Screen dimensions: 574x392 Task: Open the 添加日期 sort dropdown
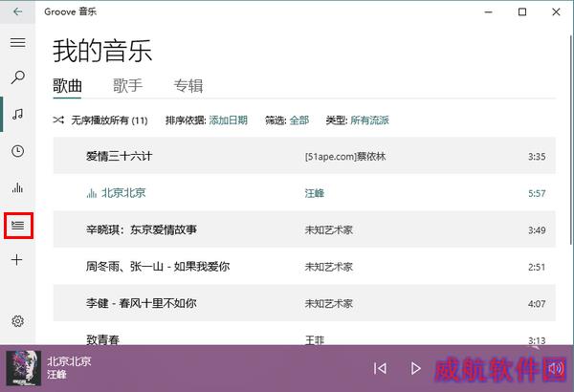click(x=228, y=120)
